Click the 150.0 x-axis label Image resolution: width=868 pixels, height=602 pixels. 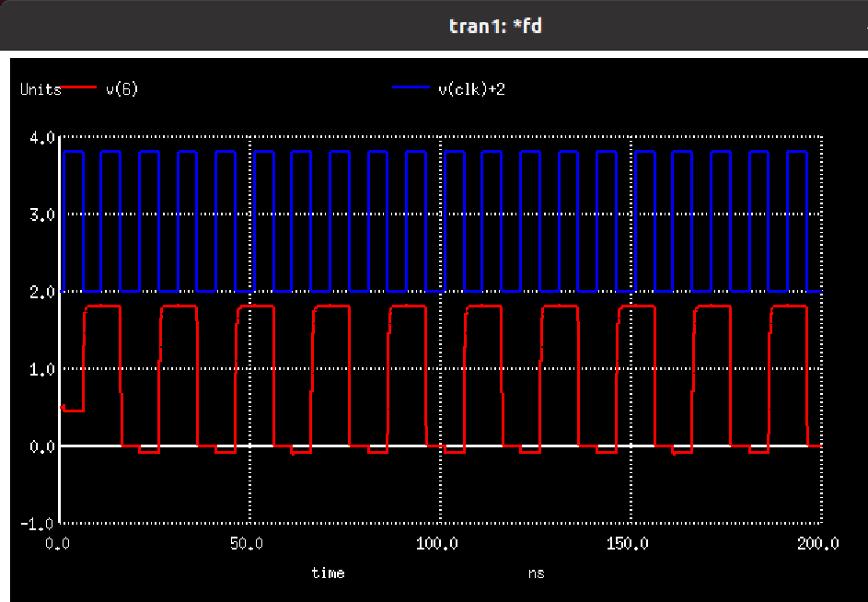tap(627, 543)
